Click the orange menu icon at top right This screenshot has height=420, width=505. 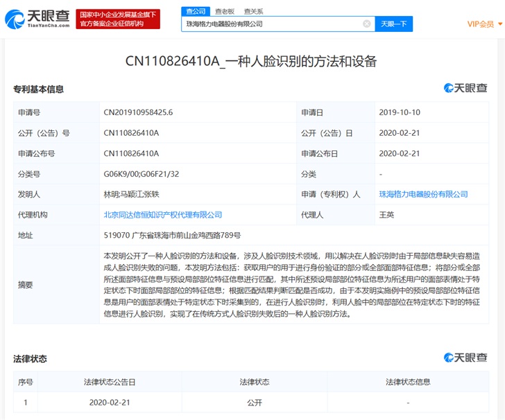[499, 24]
